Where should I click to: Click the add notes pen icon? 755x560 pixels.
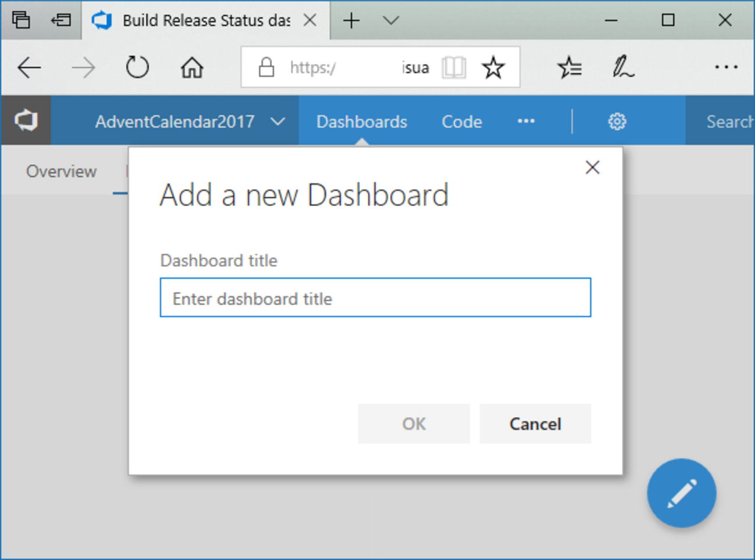pyautogui.click(x=623, y=68)
